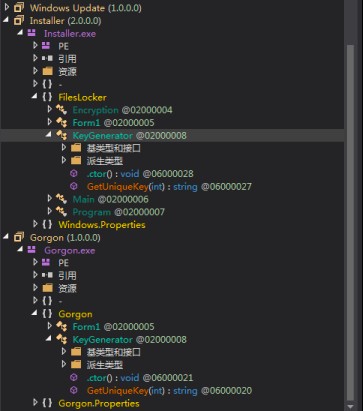Click the Main @02000006 class icon

pos(61,199)
